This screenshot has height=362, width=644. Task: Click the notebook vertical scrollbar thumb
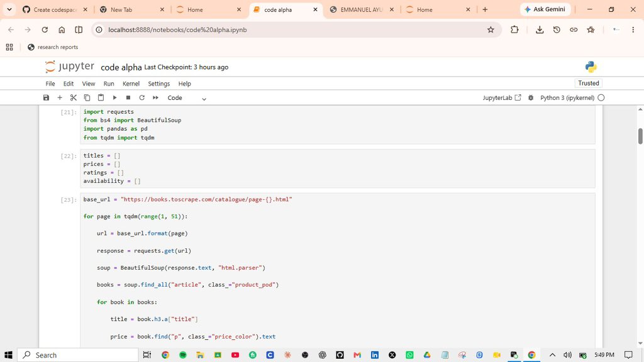click(x=640, y=136)
